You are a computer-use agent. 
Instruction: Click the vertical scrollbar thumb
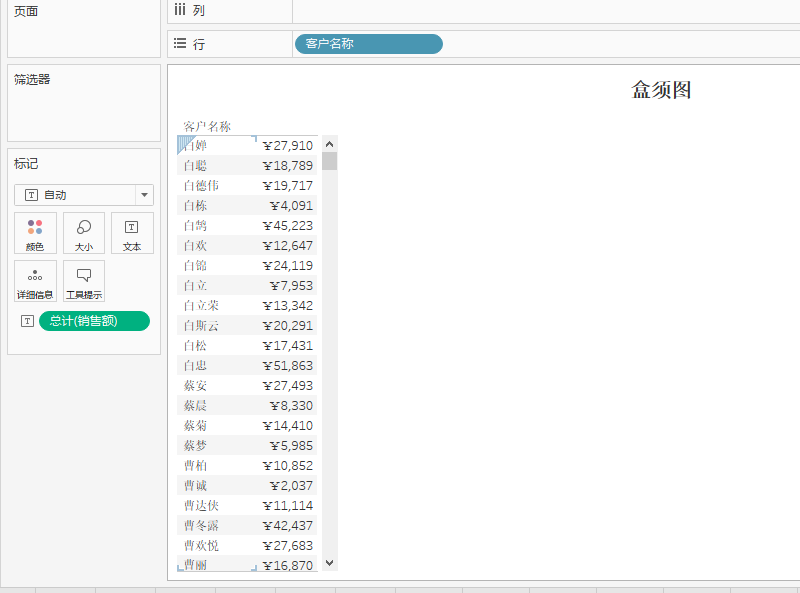click(330, 161)
